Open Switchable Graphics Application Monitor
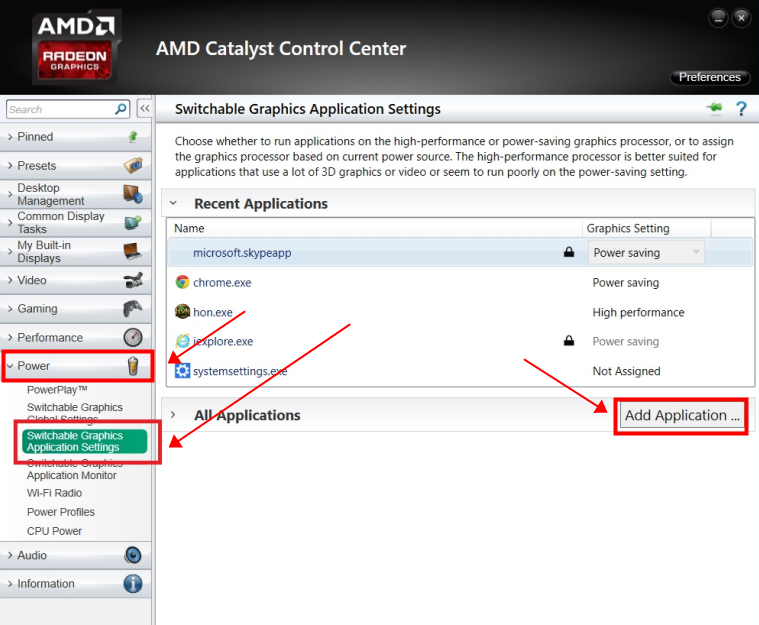This screenshot has height=625, width=759. pyautogui.click(x=75, y=470)
